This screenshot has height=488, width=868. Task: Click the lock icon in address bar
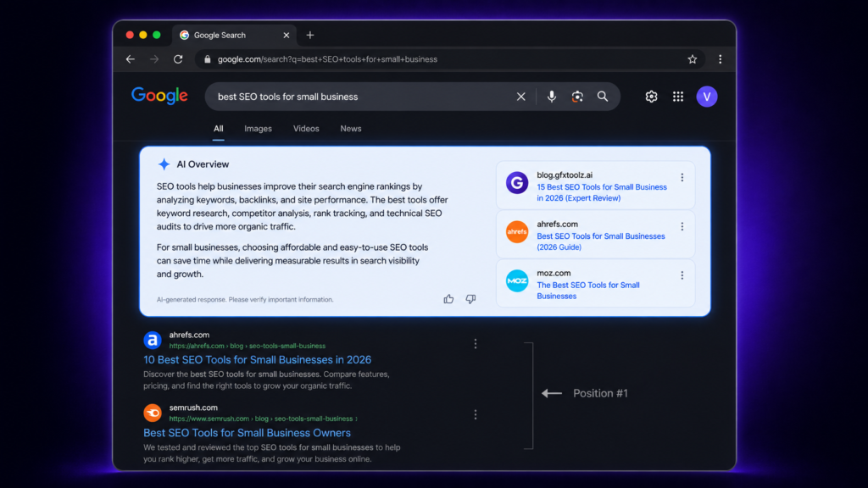click(x=207, y=59)
